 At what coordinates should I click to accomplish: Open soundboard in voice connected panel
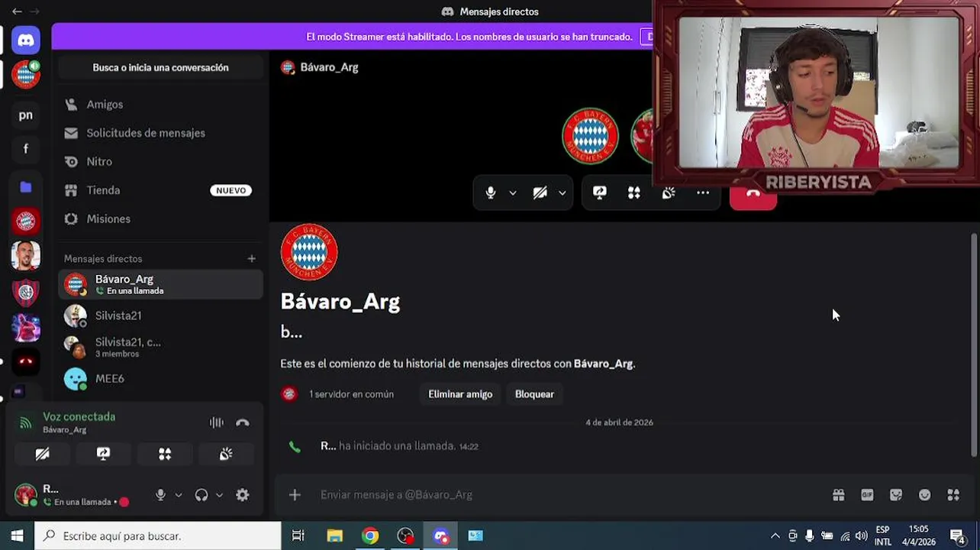point(226,454)
